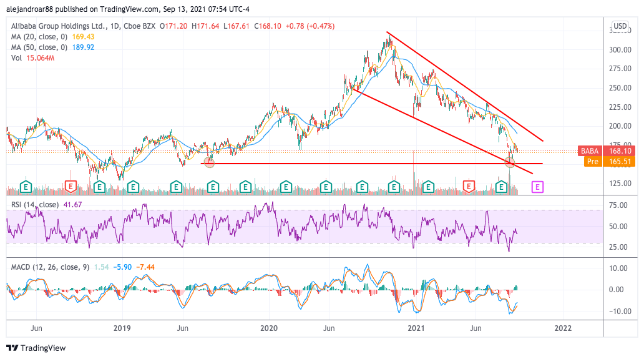Click the Vol indicator label

point(16,58)
